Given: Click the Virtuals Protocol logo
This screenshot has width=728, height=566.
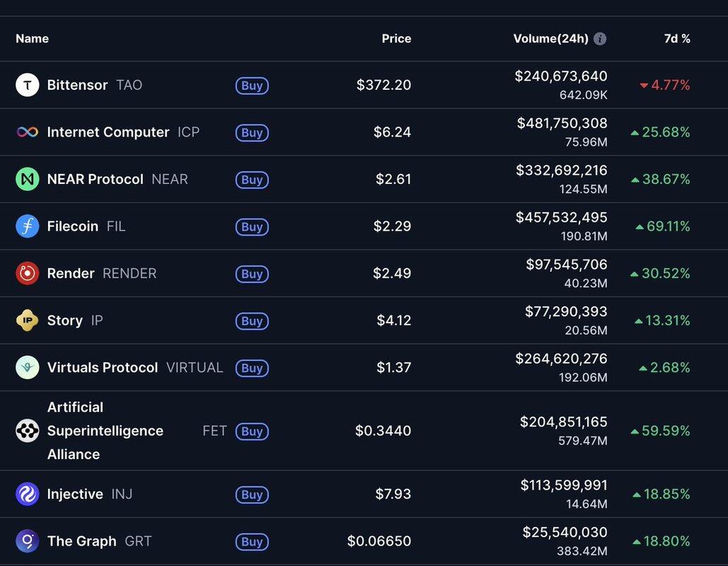Looking at the screenshot, I should pyautogui.click(x=27, y=368).
